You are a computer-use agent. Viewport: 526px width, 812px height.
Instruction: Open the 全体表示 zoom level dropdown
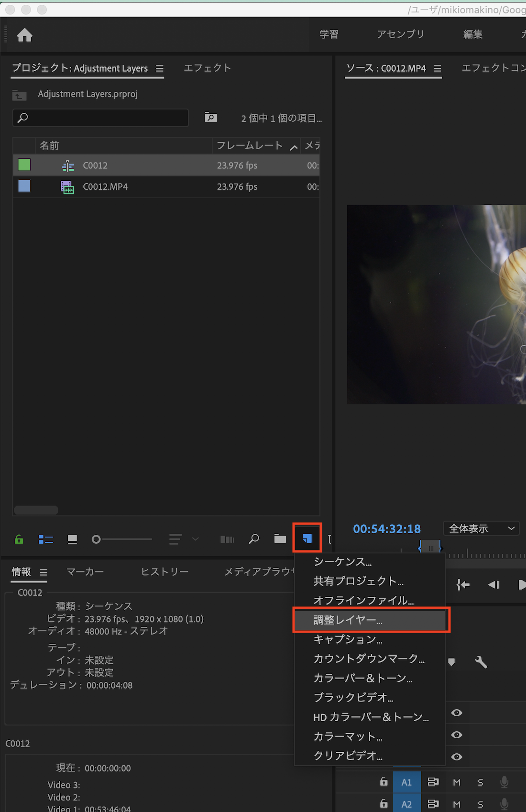click(482, 528)
